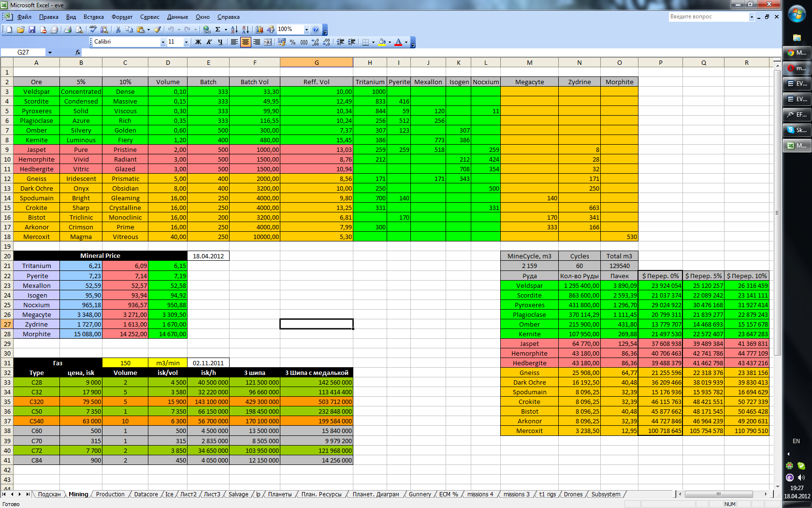
Task: Run the ABC spelling check
Action: click(x=93, y=30)
